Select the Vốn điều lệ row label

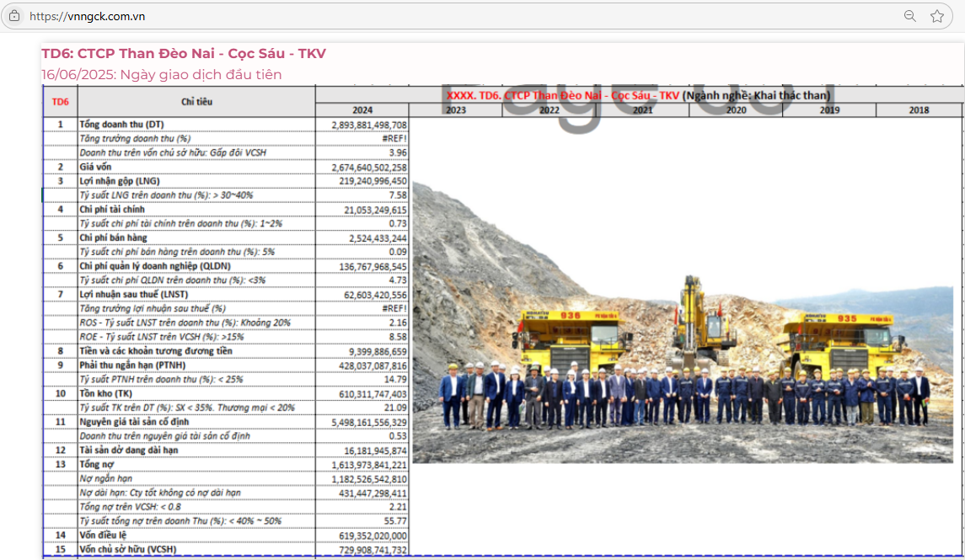pos(103,535)
